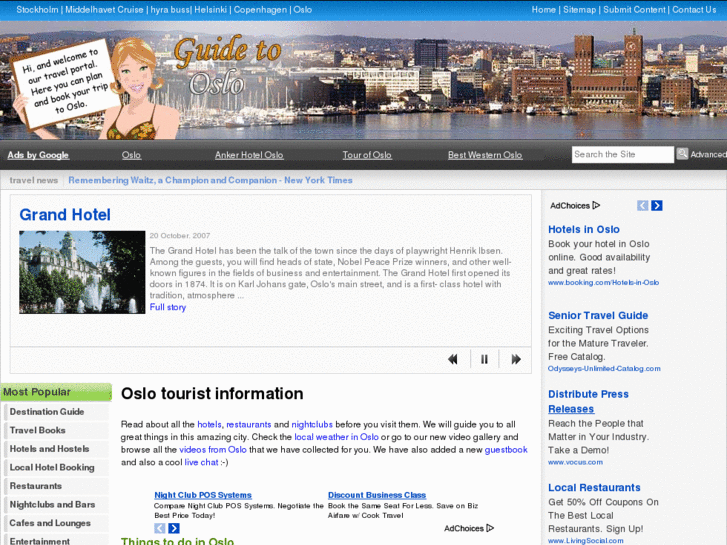Image resolution: width=727 pixels, height=545 pixels.
Task: Pause the featured story slideshow
Action: click(484, 359)
